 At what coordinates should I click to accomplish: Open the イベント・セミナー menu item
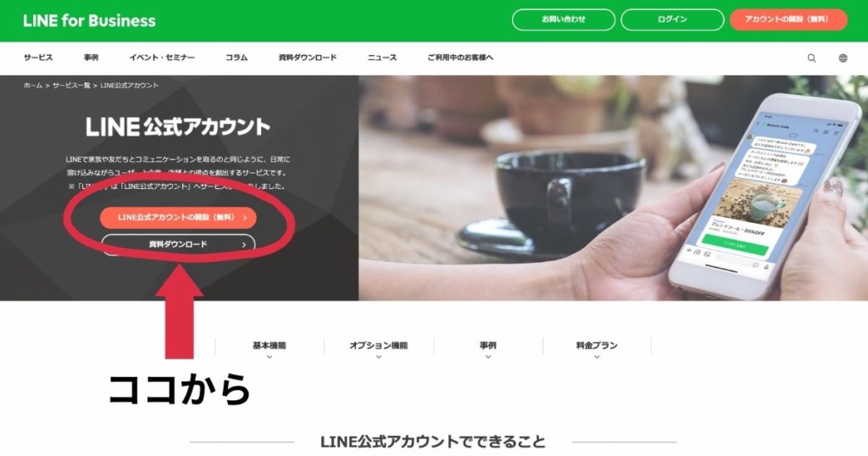162,58
